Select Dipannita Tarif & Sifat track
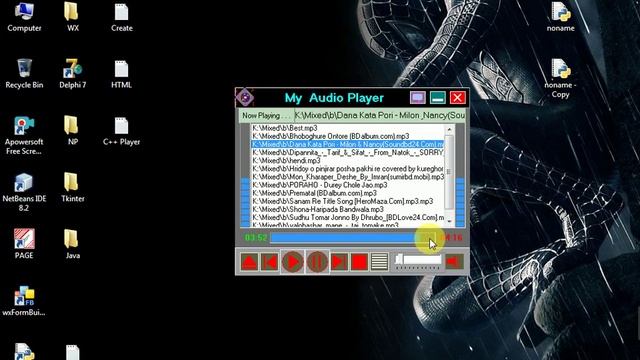 pyautogui.click(x=348, y=153)
